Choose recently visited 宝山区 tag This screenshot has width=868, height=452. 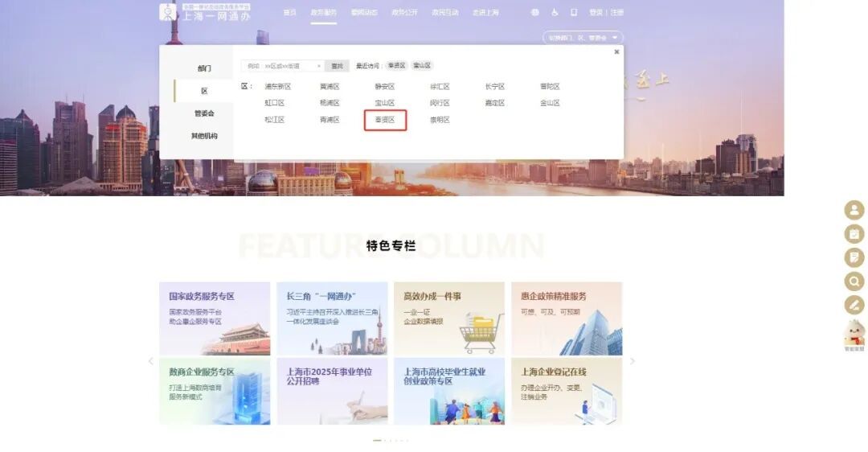tap(422, 65)
